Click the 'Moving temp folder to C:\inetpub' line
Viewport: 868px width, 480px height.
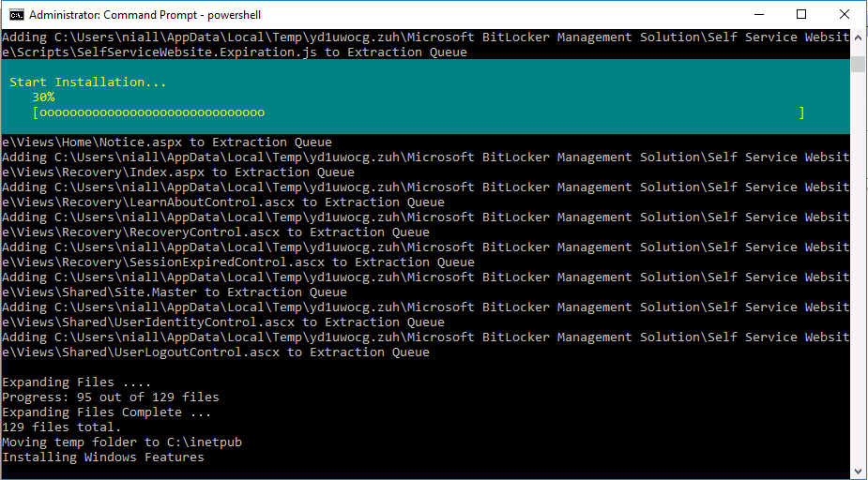(x=122, y=442)
